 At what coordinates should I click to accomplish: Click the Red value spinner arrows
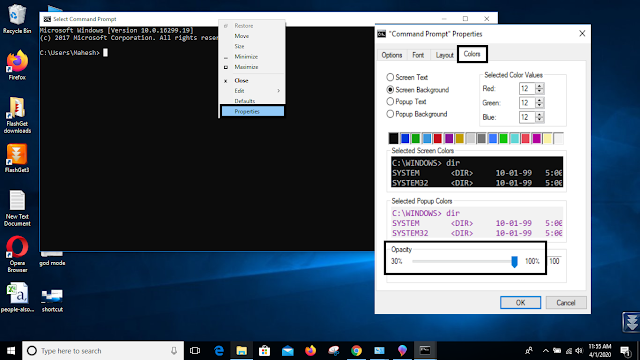(x=540, y=89)
